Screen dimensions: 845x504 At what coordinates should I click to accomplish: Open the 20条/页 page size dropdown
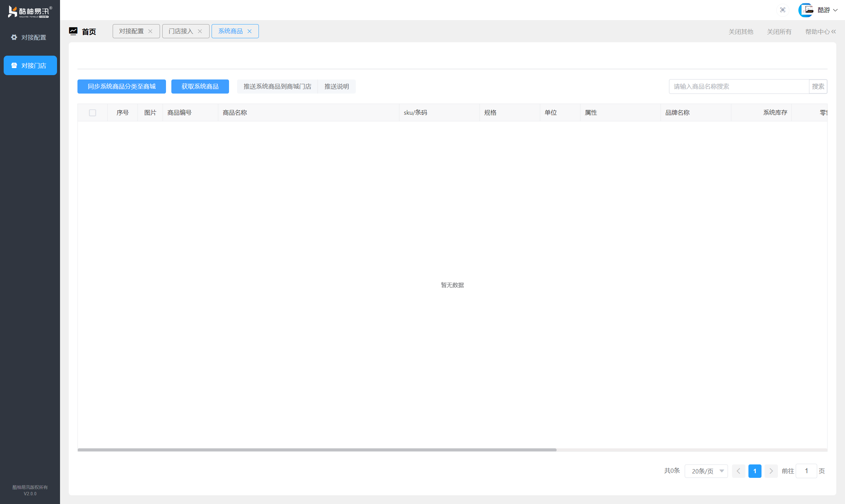706,471
